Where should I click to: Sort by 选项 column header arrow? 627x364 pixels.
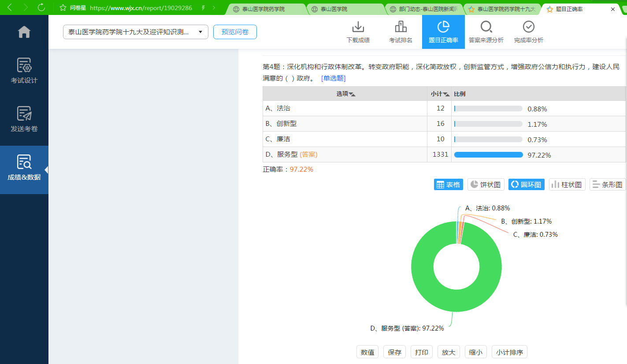352,94
